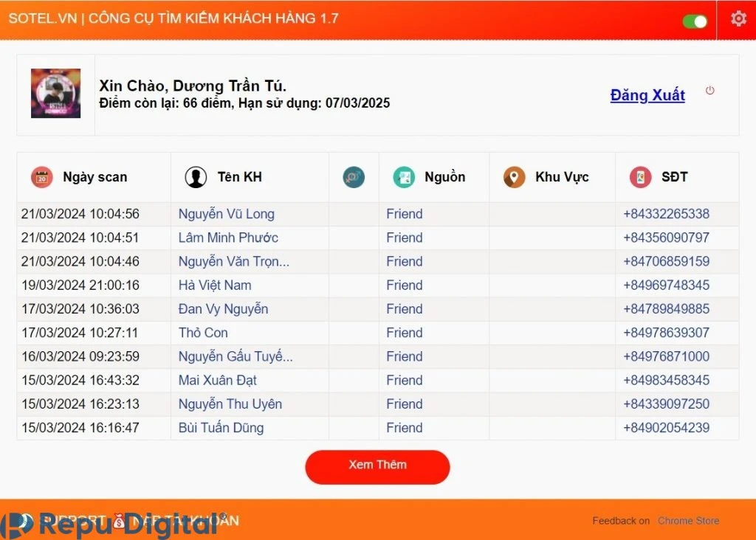Click the user avatar thumbnail
The height and width of the screenshot is (540, 756).
point(55,94)
